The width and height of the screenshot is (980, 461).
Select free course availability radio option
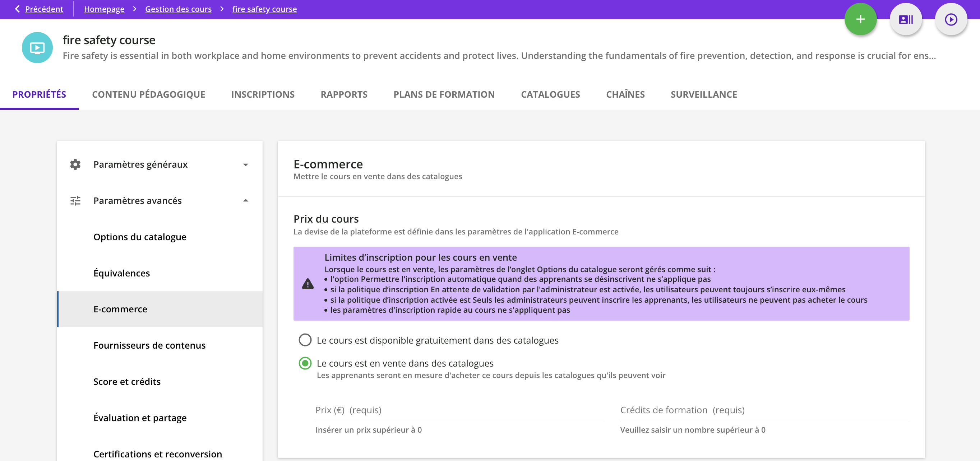pos(305,340)
